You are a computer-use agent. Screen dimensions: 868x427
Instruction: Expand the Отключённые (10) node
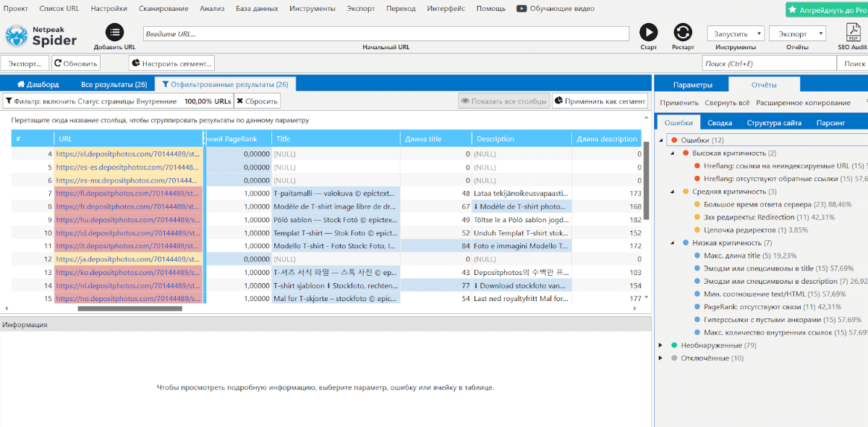(x=660, y=358)
